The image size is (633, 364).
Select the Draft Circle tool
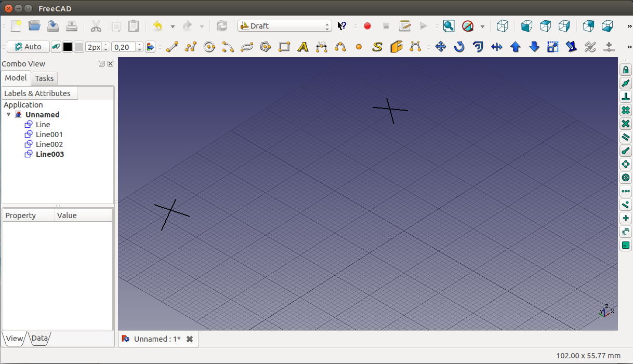tap(209, 47)
